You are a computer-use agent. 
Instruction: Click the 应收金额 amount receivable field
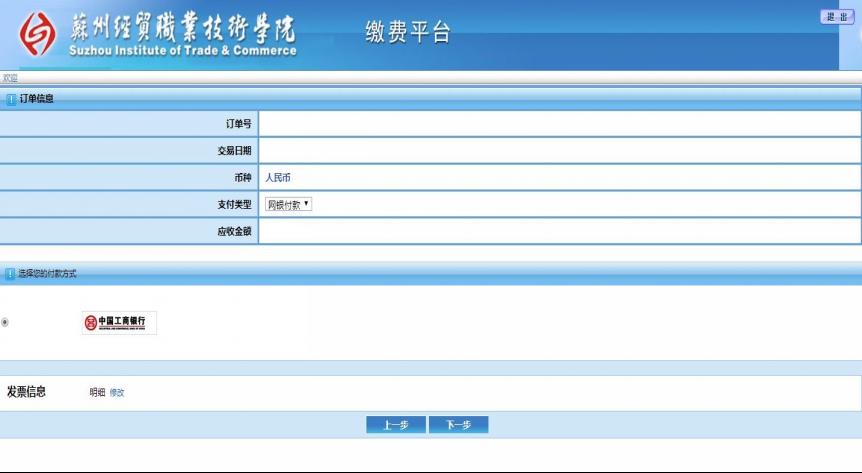tap(559, 231)
